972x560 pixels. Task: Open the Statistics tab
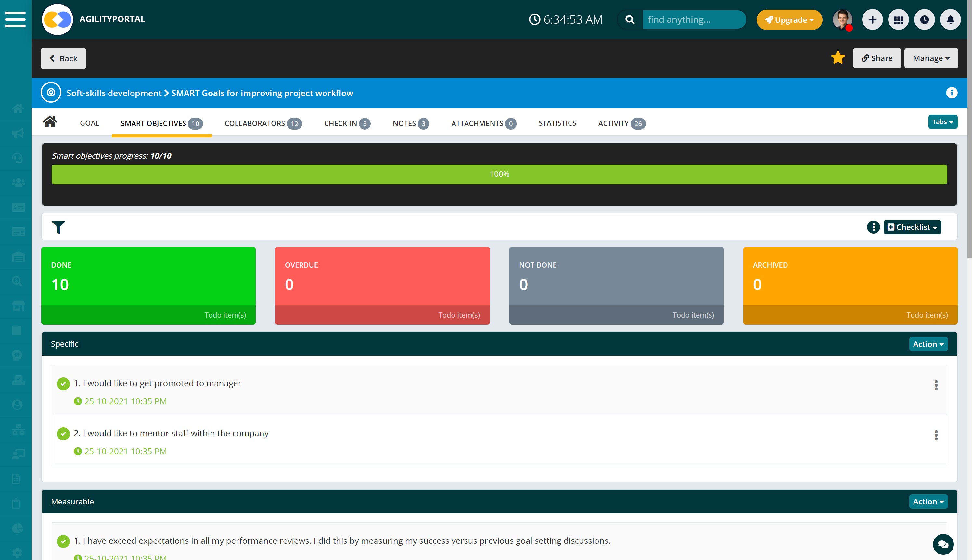[557, 123]
